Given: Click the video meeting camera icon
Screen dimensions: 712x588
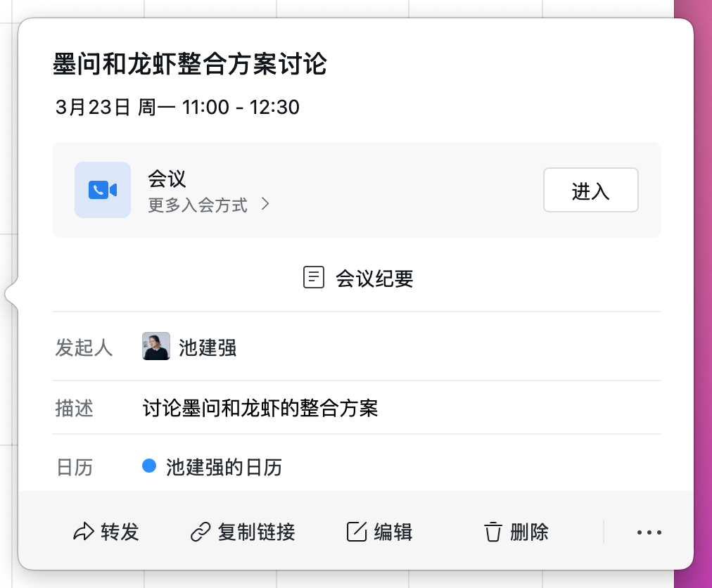Looking at the screenshot, I should click(103, 190).
